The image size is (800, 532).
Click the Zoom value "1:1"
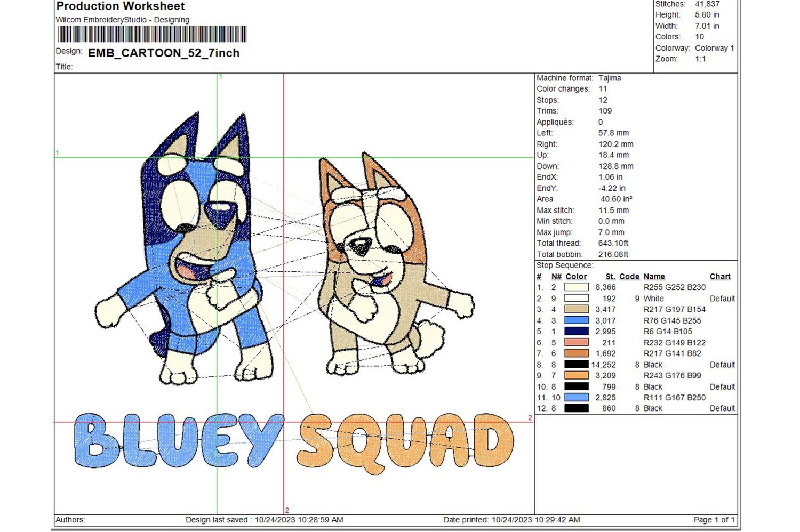[700, 59]
